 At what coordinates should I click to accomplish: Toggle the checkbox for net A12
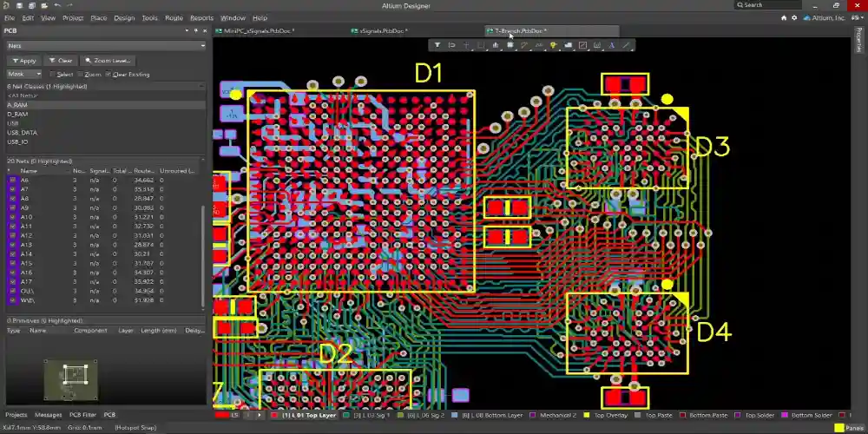[x=13, y=235]
